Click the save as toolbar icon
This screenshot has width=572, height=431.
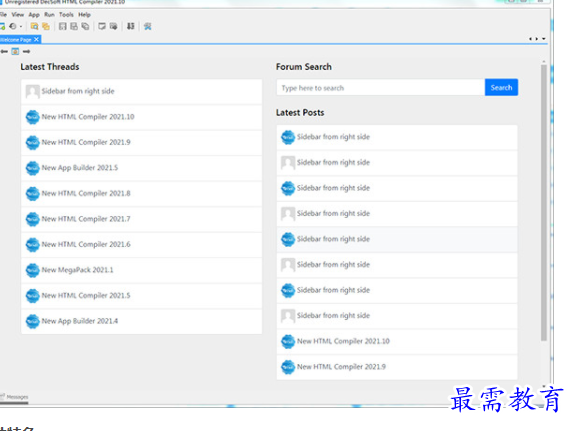[x=74, y=26]
